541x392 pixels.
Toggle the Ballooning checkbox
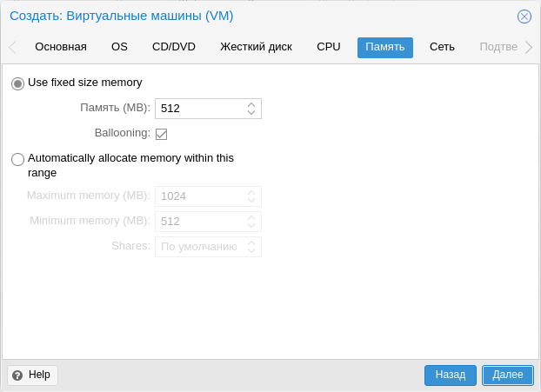161,134
